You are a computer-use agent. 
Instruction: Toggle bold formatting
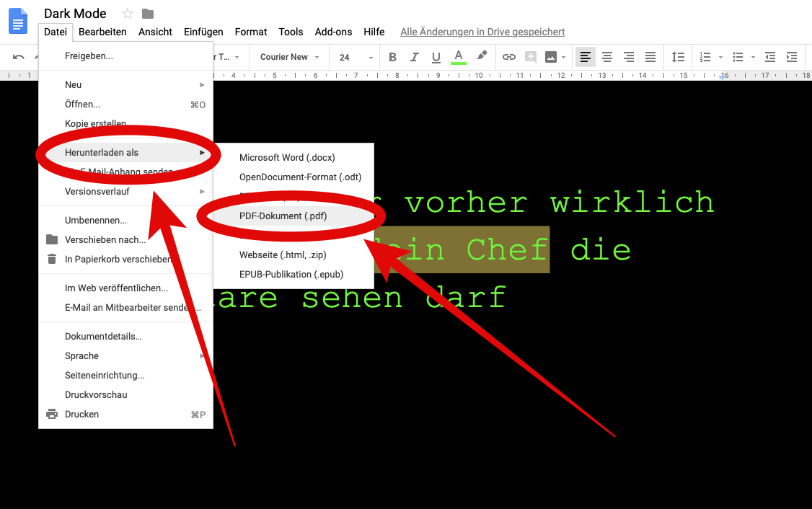pos(392,57)
